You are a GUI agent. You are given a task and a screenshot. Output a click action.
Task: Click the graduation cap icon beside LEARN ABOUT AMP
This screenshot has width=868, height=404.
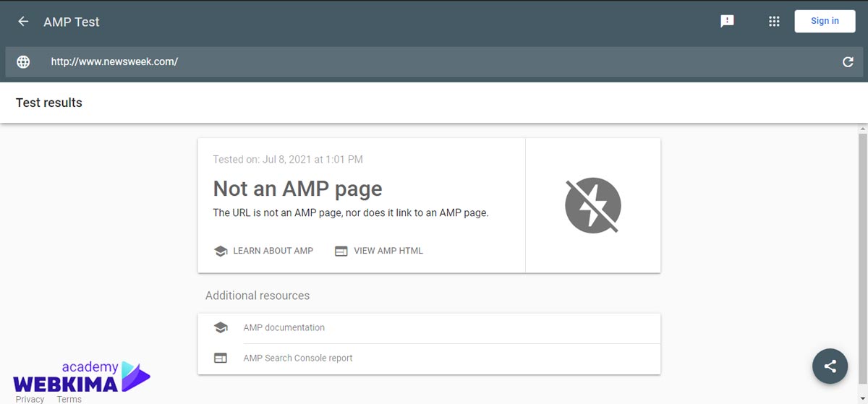221,251
